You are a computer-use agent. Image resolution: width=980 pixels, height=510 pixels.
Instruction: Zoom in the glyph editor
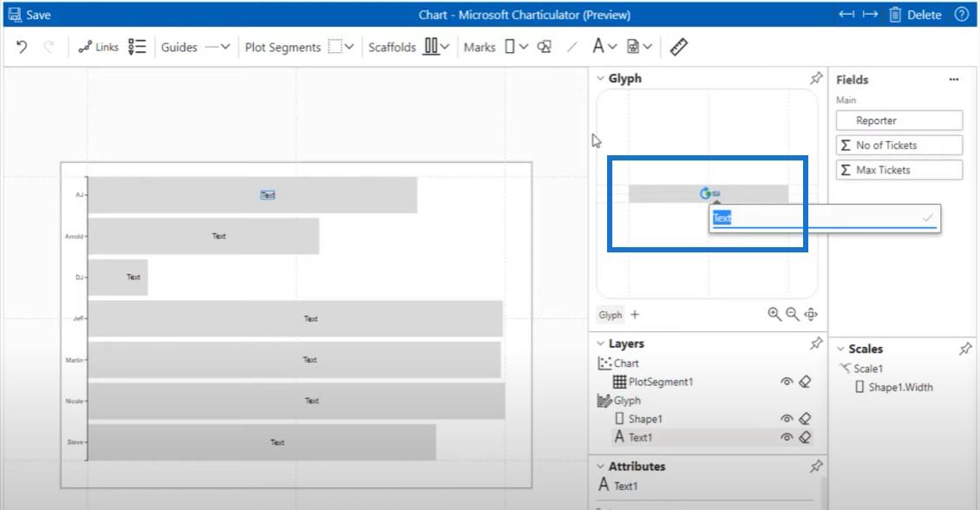(x=774, y=314)
